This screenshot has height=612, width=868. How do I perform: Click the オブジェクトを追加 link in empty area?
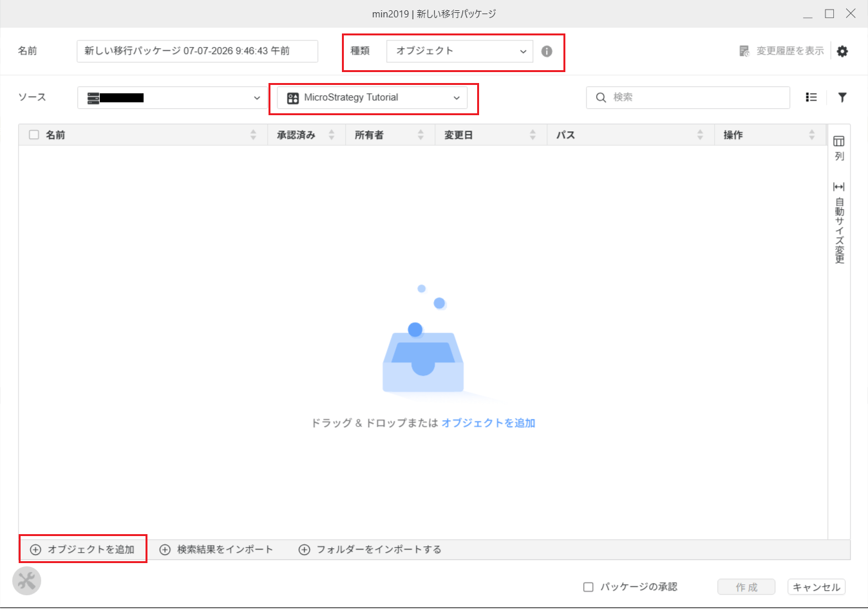pos(489,423)
